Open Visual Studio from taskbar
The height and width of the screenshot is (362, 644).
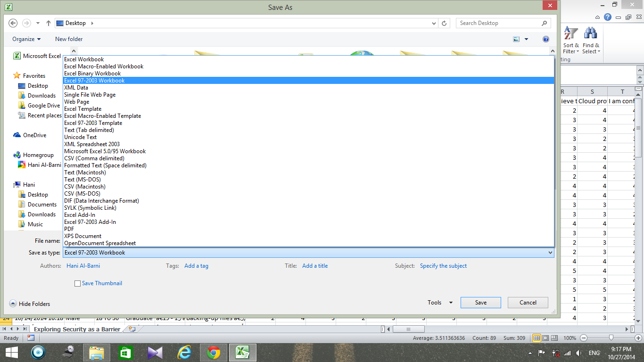coord(155,353)
